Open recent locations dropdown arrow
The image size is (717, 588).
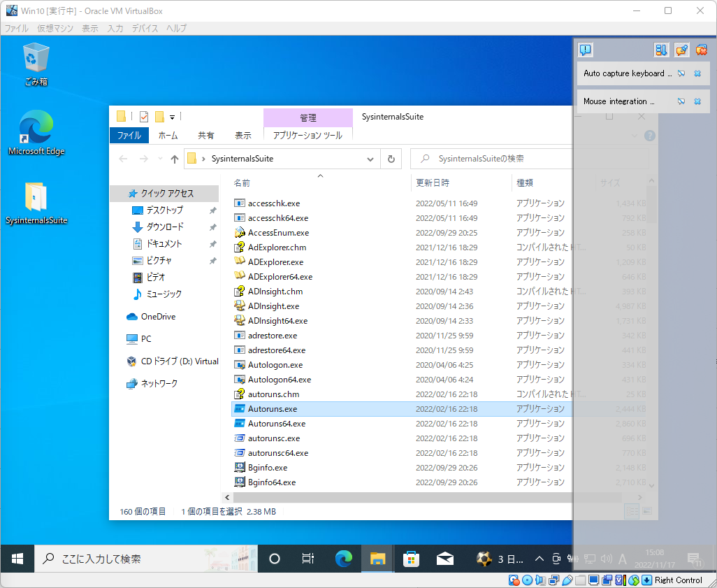coord(160,159)
